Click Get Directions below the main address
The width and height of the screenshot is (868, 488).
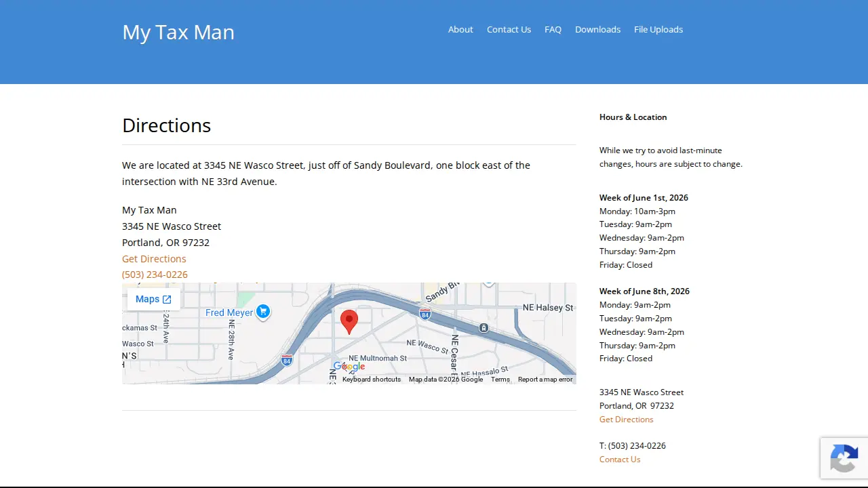pyautogui.click(x=154, y=259)
